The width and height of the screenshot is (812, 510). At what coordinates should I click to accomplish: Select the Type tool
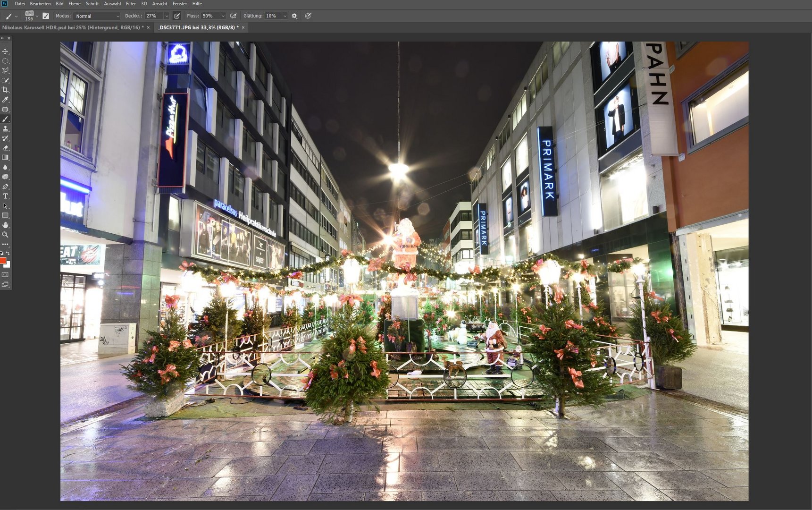click(x=5, y=196)
